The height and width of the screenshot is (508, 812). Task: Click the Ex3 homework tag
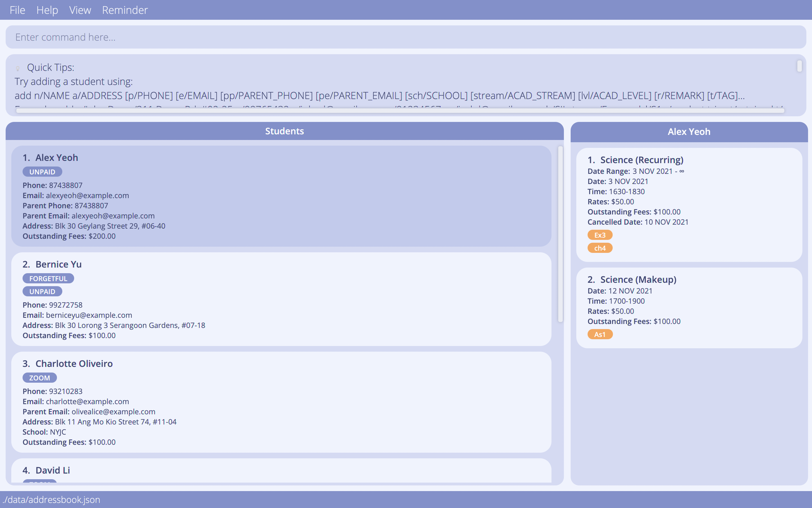(x=600, y=235)
